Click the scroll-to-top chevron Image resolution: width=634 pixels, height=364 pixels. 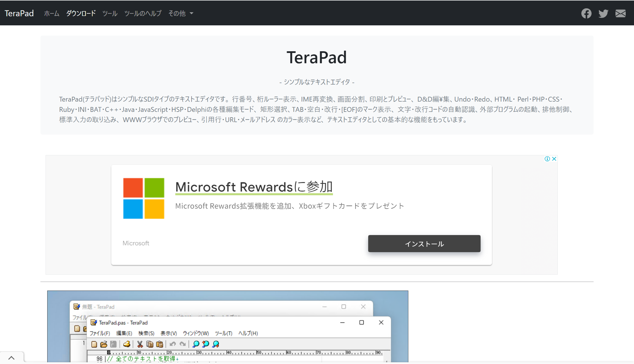coord(11,358)
